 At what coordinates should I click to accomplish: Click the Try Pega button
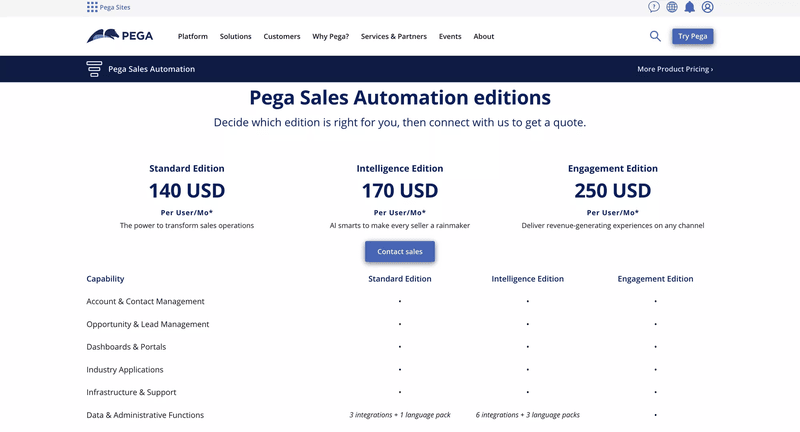(692, 36)
